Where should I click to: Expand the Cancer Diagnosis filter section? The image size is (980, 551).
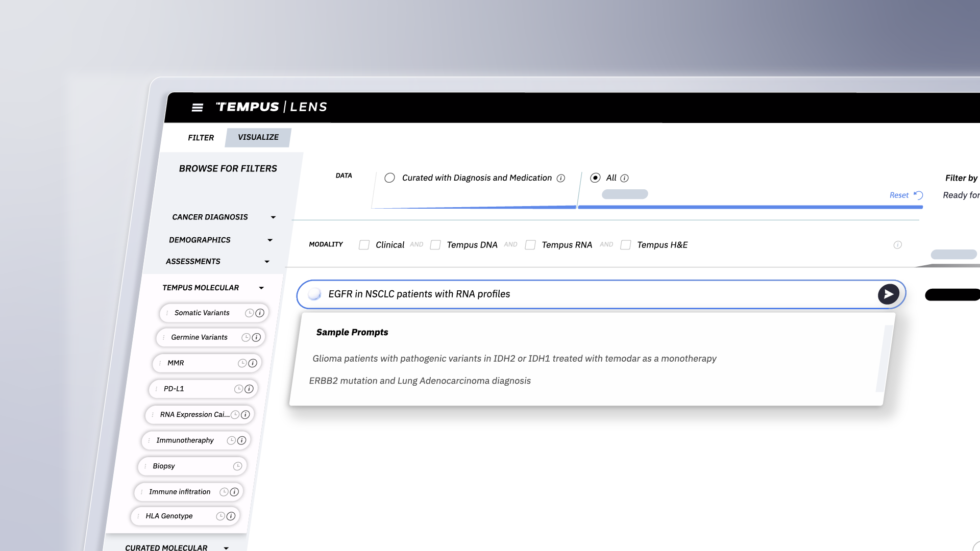tap(224, 217)
